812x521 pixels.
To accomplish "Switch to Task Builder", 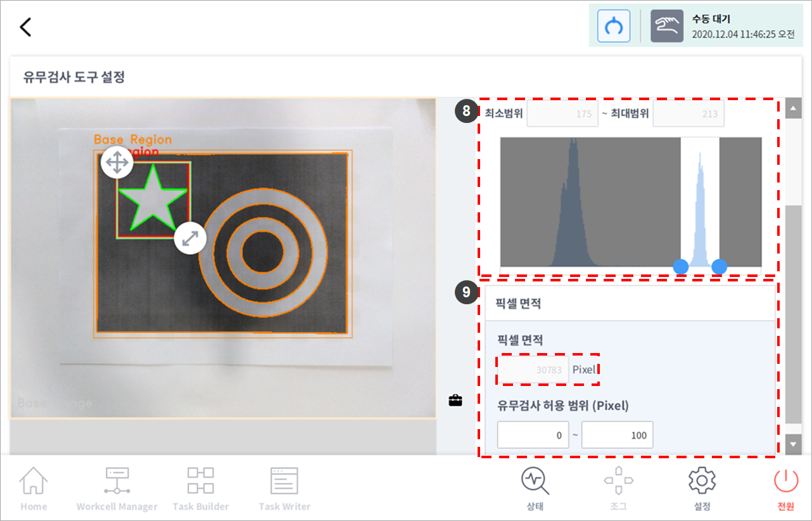I will click(x=200, y=489).
